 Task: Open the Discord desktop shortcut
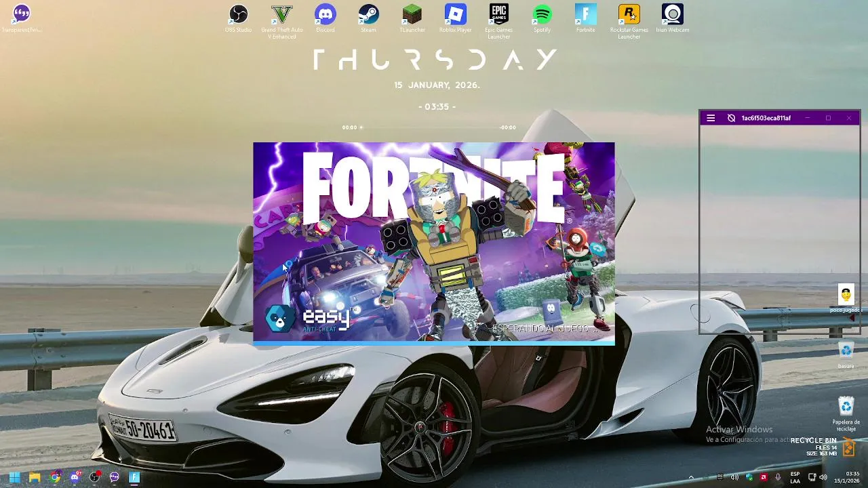pyautogui.click(x=325, y=18)
